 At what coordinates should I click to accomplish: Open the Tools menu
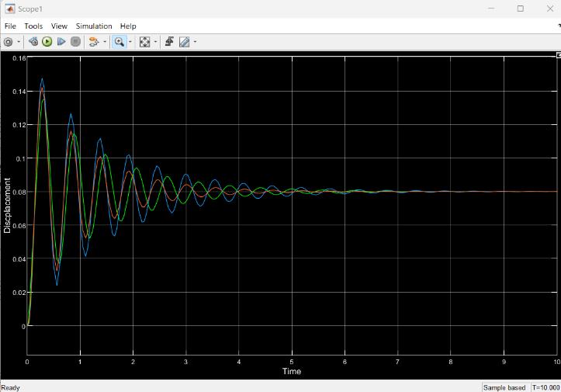point(33,26)
